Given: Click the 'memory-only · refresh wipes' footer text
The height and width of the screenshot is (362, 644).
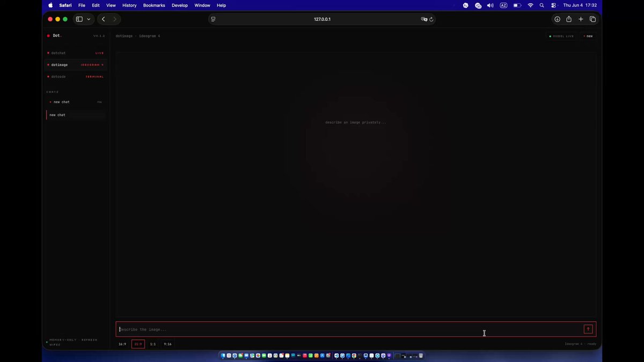Looking at the screenshot, I should [73, 342].
